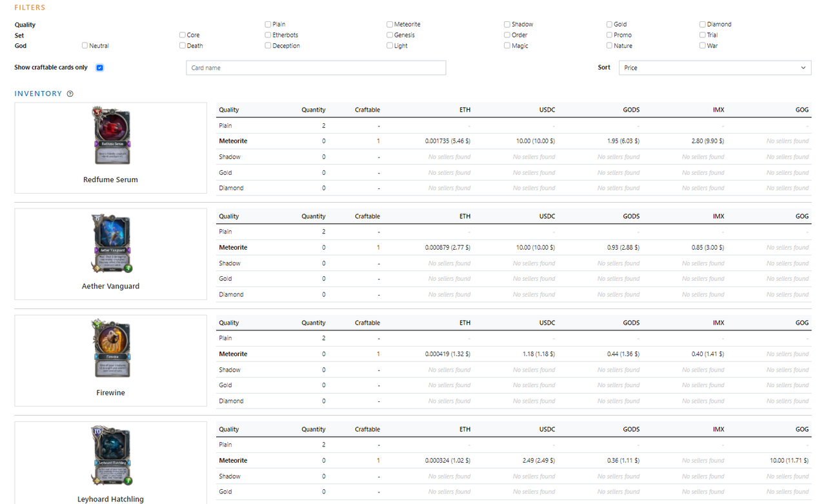
Task: Click the Firewine card thumbnail
Action: point(111,349)
